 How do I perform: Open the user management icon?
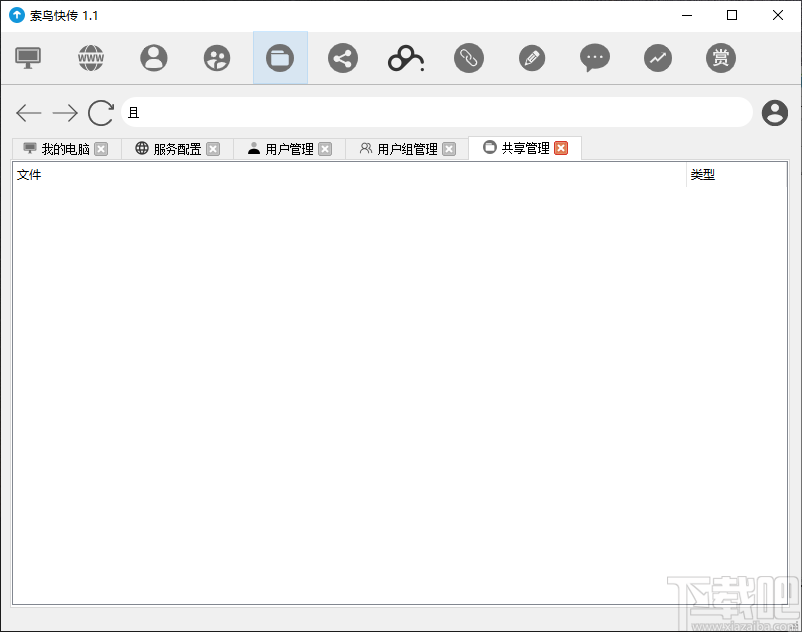click(153, 58)
